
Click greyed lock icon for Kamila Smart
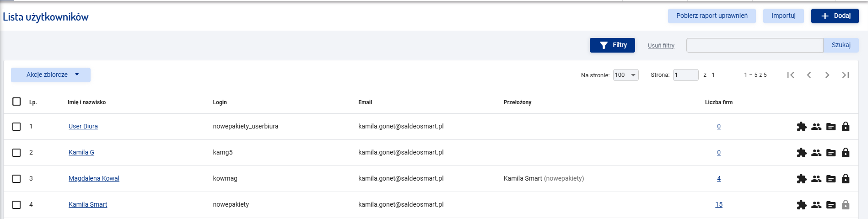[846, 205]
